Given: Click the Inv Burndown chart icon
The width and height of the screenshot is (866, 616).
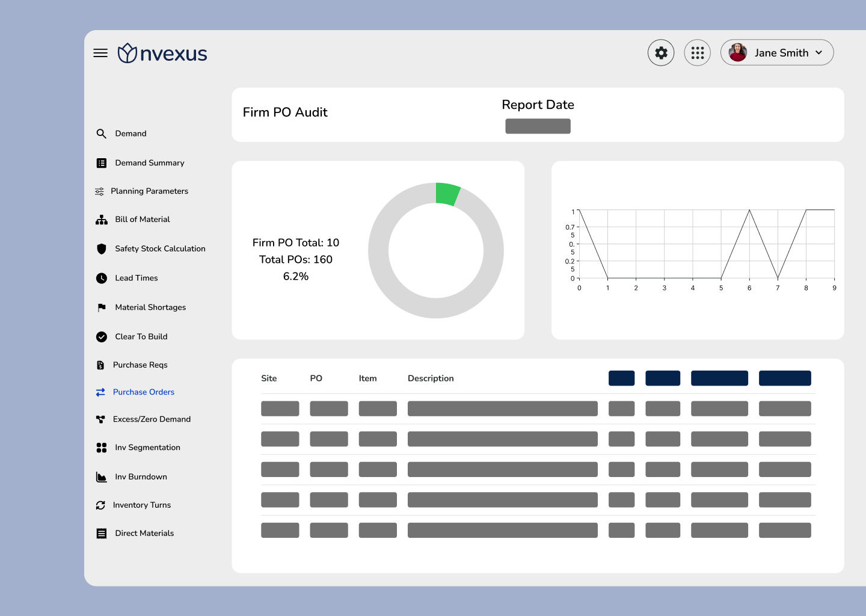Looking at the screenshot, I should pyautogui.click(x=102, y=477).
